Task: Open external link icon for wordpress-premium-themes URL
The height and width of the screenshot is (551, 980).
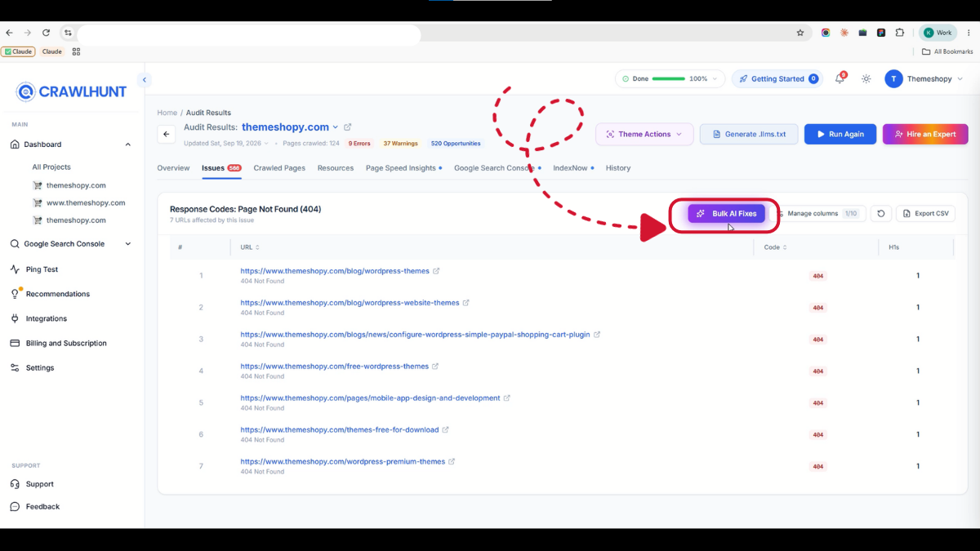Action: [452, 462]
